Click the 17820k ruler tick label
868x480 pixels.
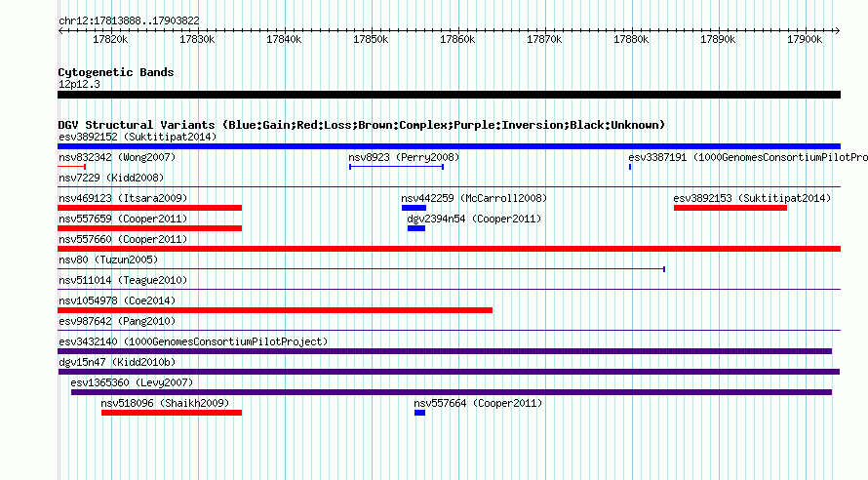coord(110,39)
